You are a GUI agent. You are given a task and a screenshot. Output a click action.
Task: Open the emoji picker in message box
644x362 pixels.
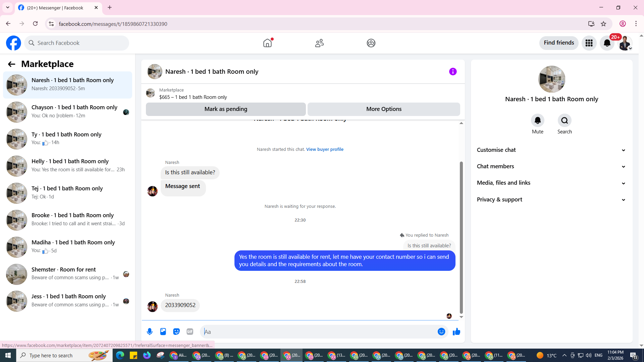point(441,331)
